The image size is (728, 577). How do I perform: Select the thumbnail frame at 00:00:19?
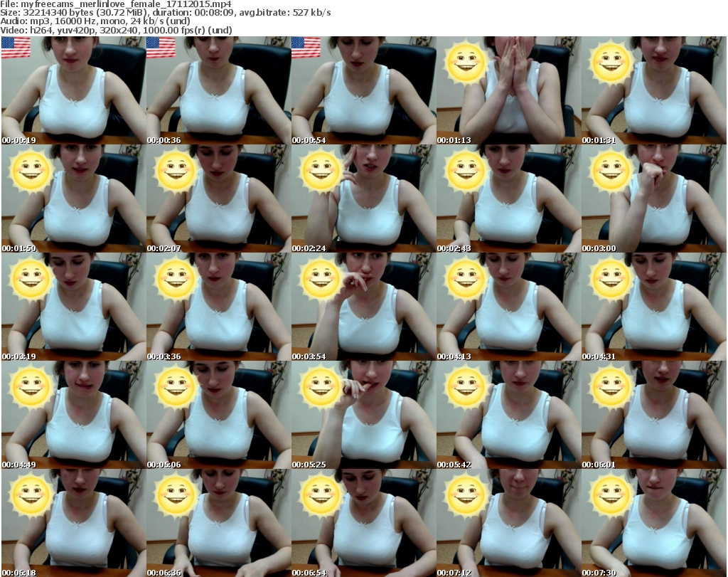pyautogui.click(x=74, y=90)
